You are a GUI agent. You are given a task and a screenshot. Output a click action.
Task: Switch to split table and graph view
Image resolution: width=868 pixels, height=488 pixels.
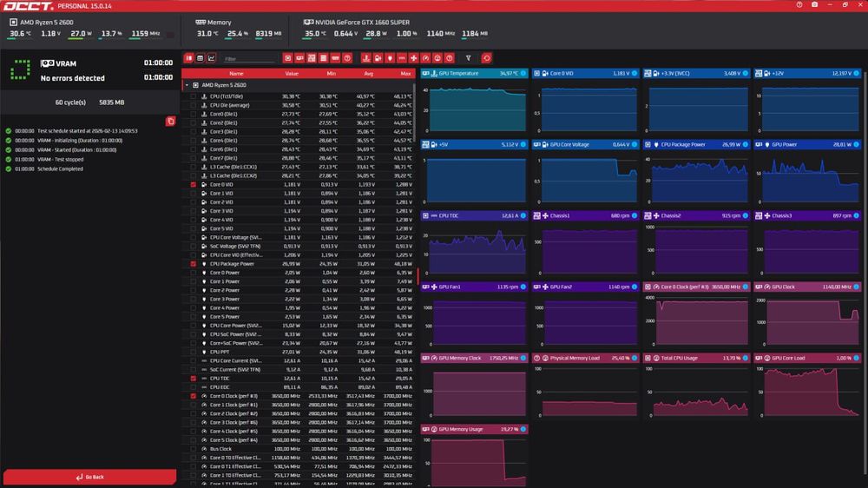click(189, 58)
